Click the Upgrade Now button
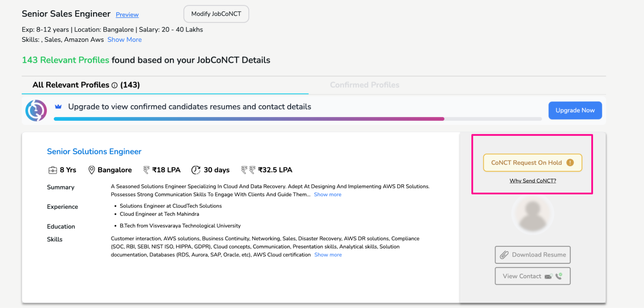This screenshot has width=644, height=308. point(575,110)
